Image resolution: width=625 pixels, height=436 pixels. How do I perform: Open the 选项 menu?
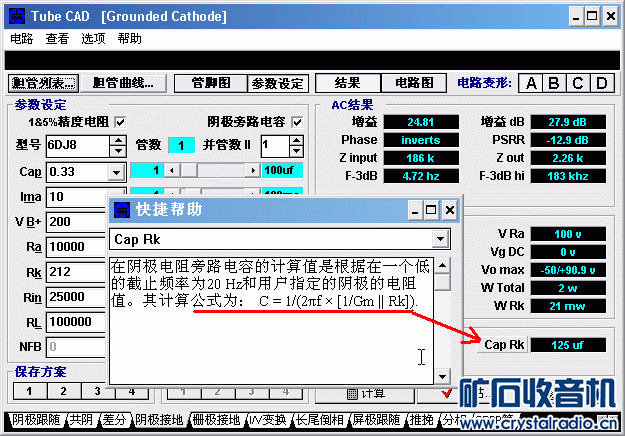(x=93, y=39)
